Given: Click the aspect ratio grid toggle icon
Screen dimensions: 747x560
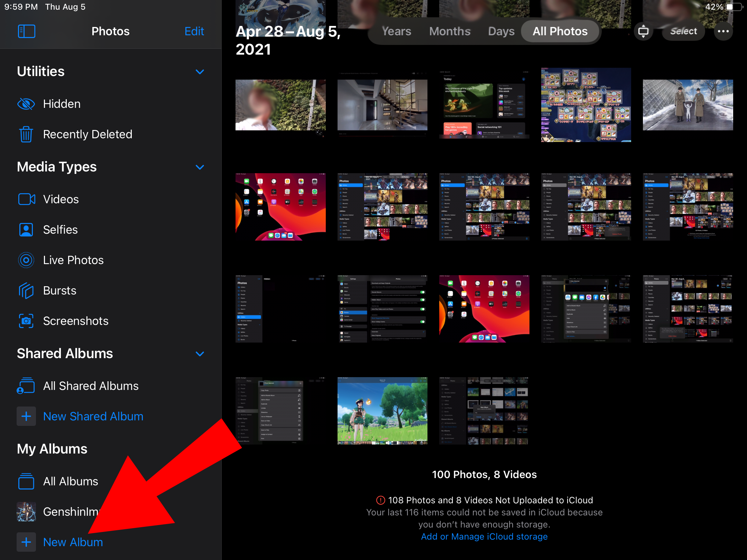Looking at the screenshot, I should point(643,31).
